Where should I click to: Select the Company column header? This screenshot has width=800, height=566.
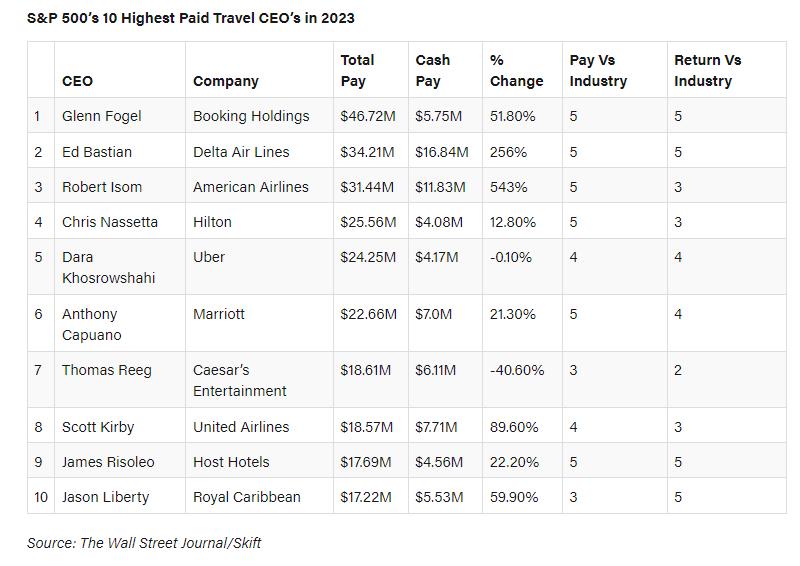click(226, 81)
